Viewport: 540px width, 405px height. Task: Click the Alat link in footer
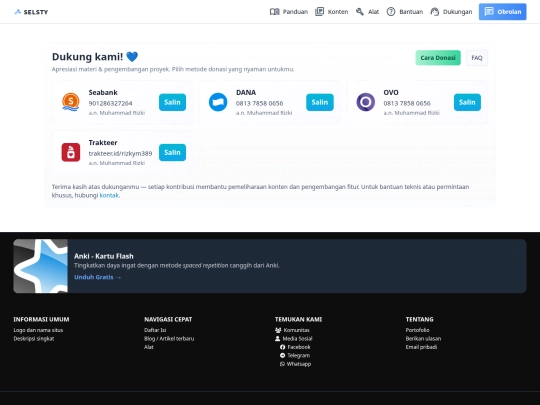[x=149, y=347]
